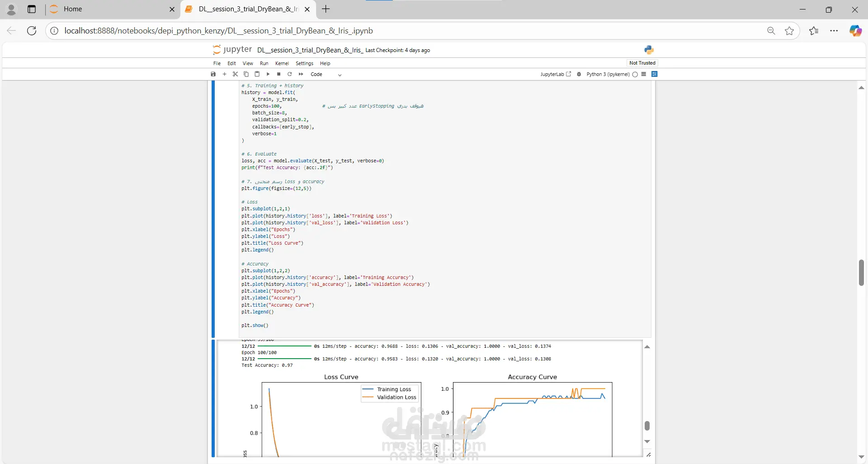The height and width of the screenshot is (464, 868).
Task: Restart kernel and run all cells
Action: pos(301,74)
